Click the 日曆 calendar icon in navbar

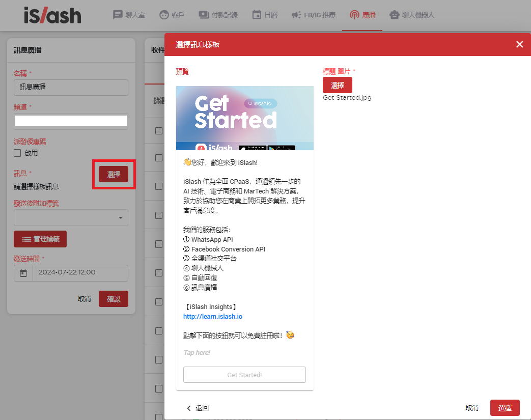coord(257,15)
